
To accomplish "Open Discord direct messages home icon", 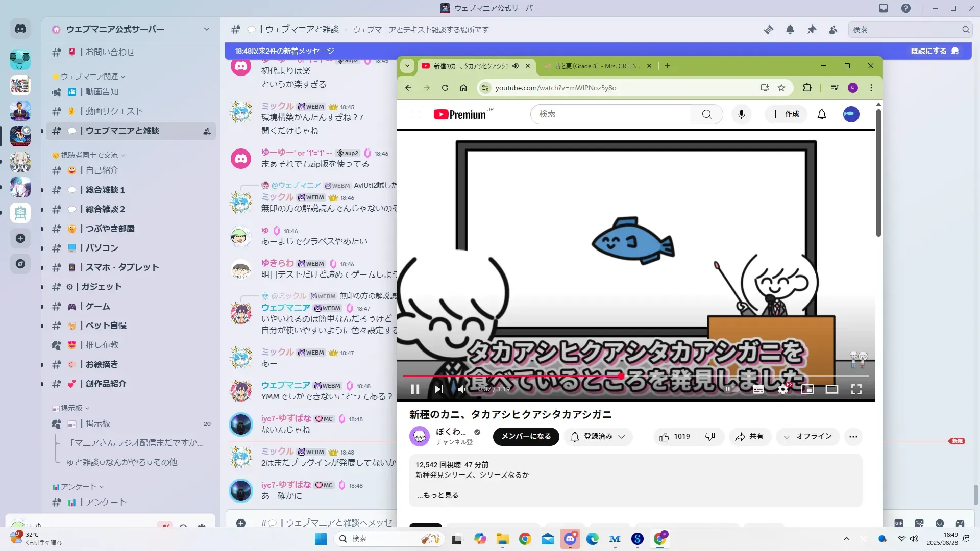I will point(20,29).
